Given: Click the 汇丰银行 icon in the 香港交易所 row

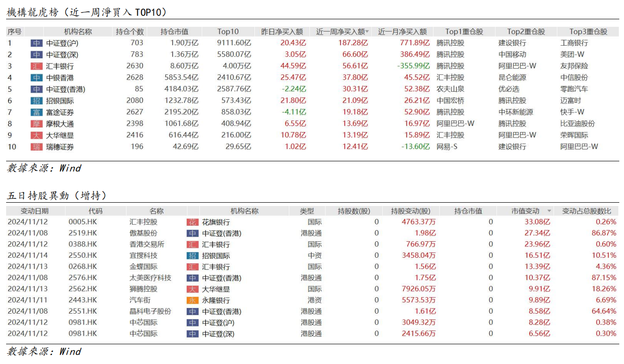Looking at the screenshot, I should tap(192, 245).
